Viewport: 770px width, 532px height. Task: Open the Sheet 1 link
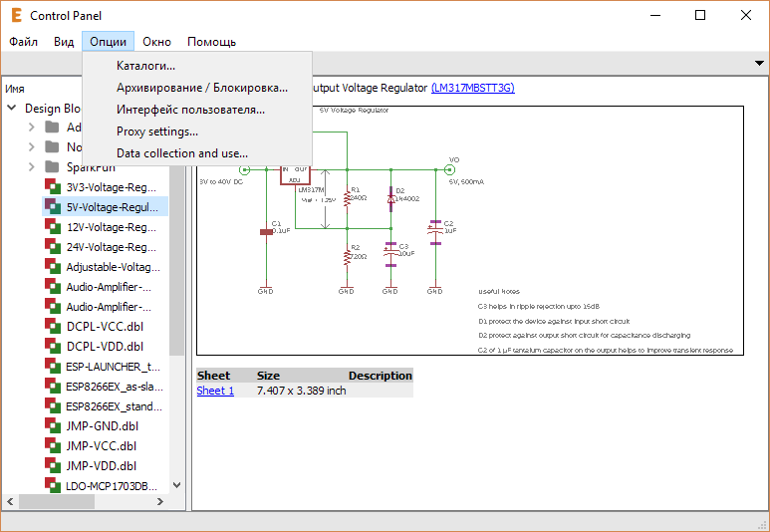(215, 391)
